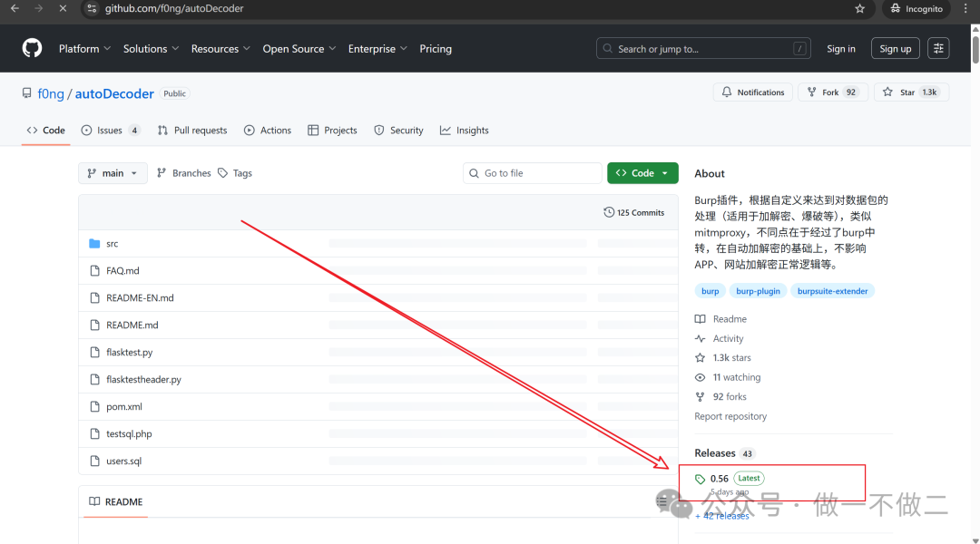This screenshot has width=980, height=544.
Task: Select the burp-plugin topic tag
Action: coord(758,291)
